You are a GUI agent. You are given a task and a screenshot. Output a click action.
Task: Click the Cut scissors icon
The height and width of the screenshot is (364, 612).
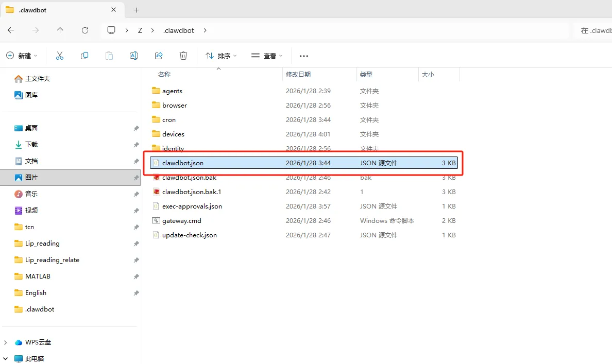click(59, 56)
